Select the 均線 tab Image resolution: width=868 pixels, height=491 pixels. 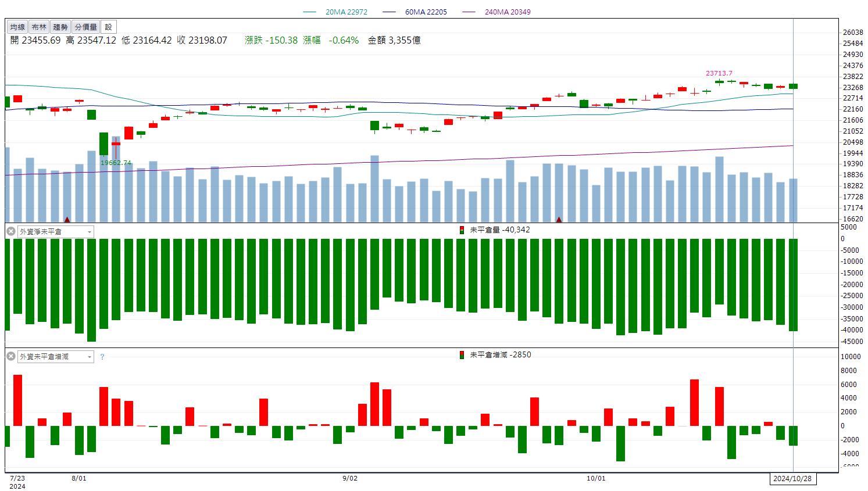tap(17, 27)
